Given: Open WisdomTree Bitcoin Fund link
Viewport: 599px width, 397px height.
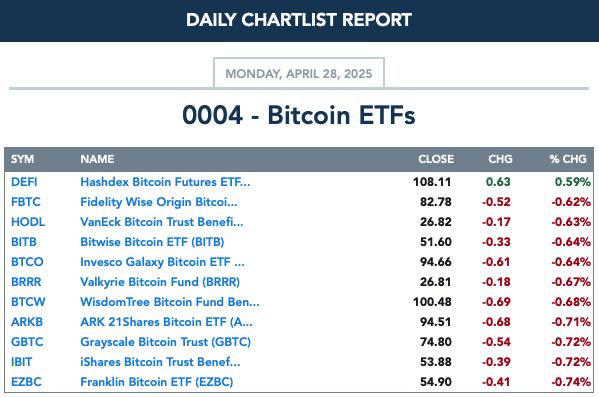Looking at the screenshot, I should pyautogui.click(x=170, y=302).
